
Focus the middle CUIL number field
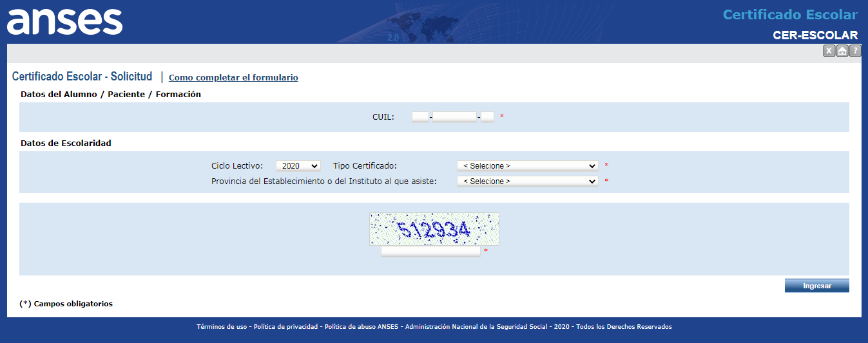454,116
